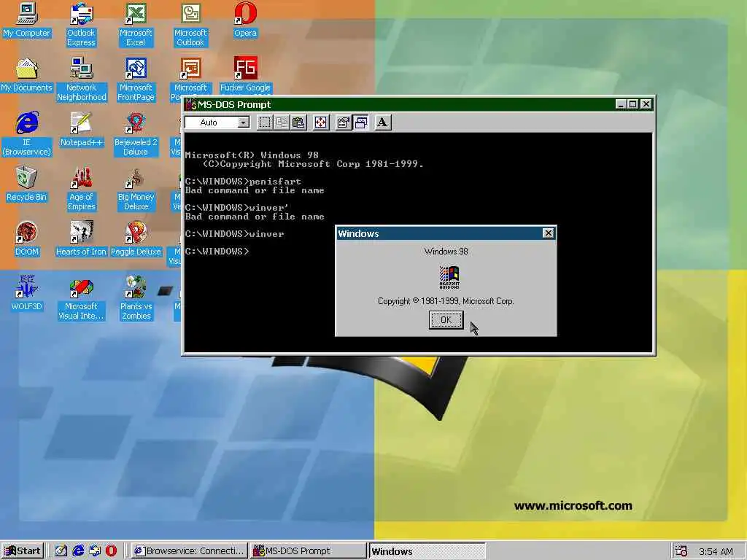Click OK in the Windows 98 dialog
Viewport: 747px width, 560px height.
point(446,320)
